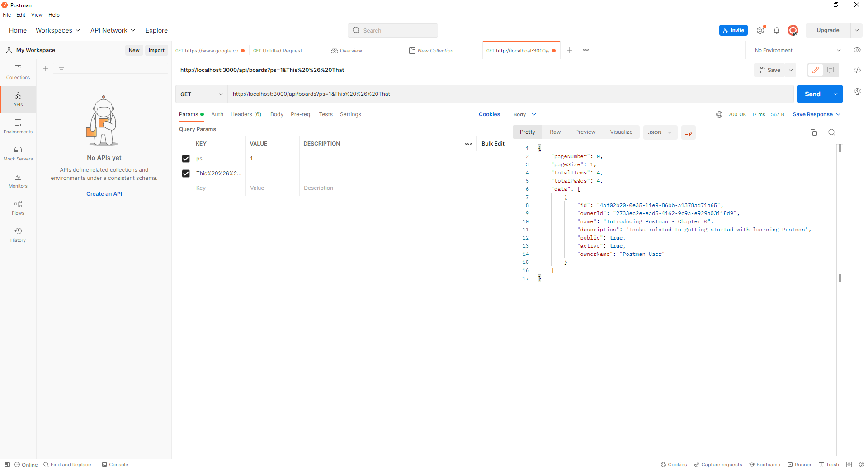Open the environment quick look eye icon

pos(857,50)
